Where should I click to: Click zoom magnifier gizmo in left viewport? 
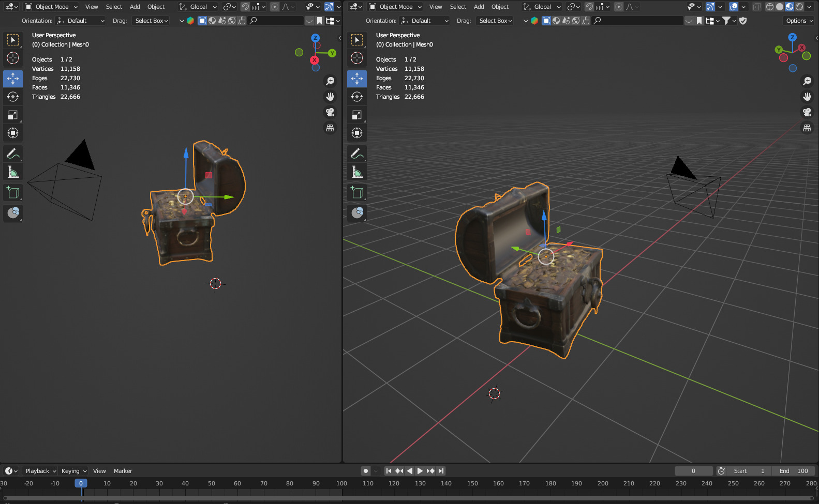point(330,81)
